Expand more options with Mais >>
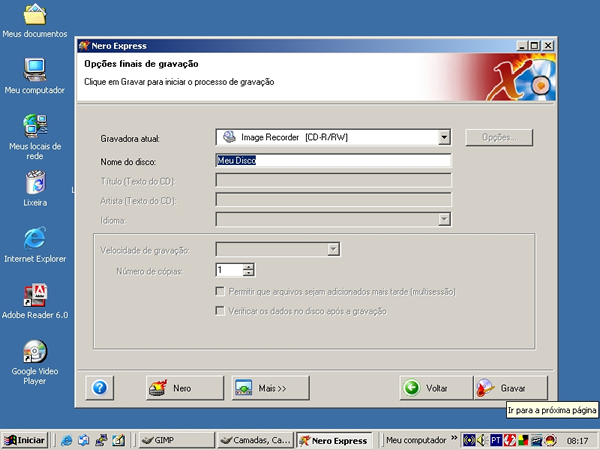The image size is (600, 450). [270, 388]
